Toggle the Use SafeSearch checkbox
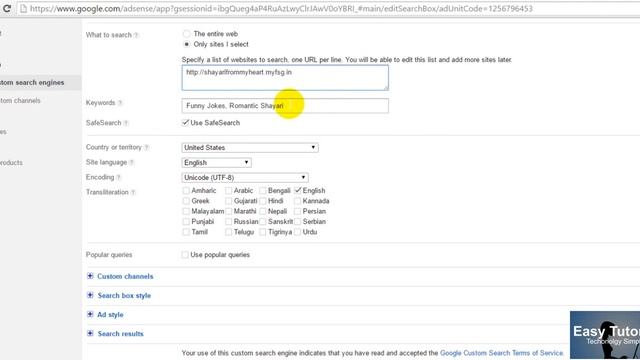The width and height of the screenshot is (640, 360). coord(186,122)
